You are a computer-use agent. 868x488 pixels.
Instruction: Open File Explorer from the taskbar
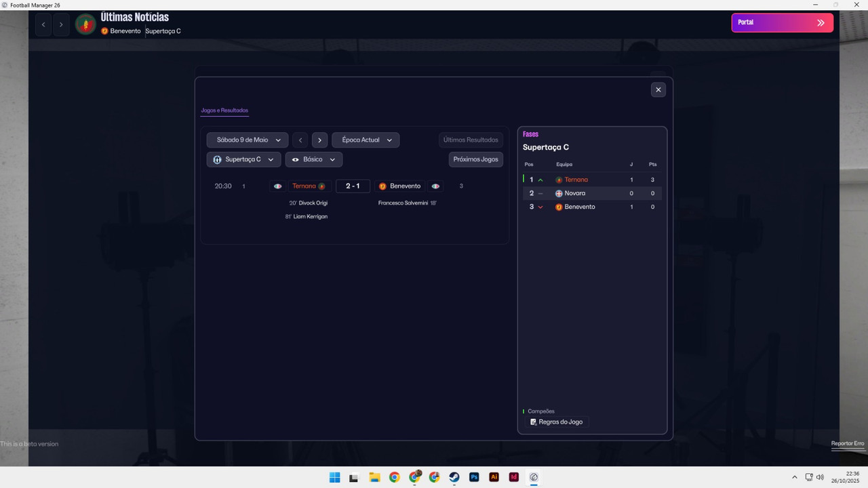374,477
